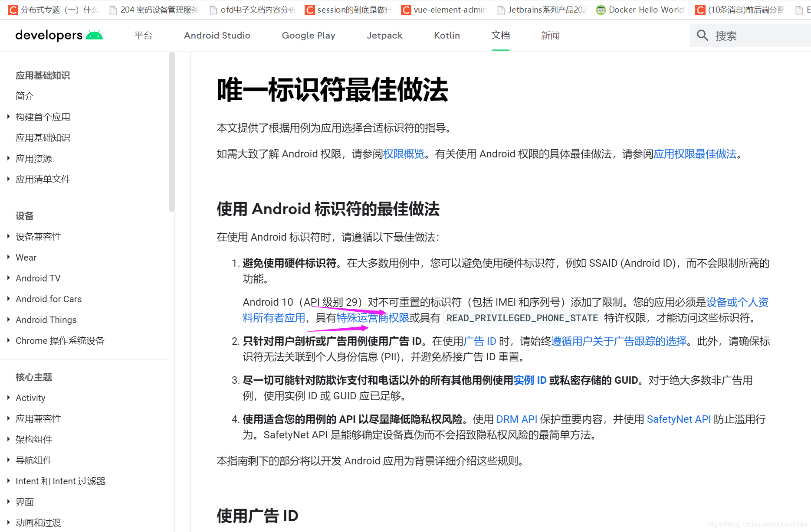The image size is (811, 532).
Task: Follow the DRM API link
Action: click(x=517, y=419)
